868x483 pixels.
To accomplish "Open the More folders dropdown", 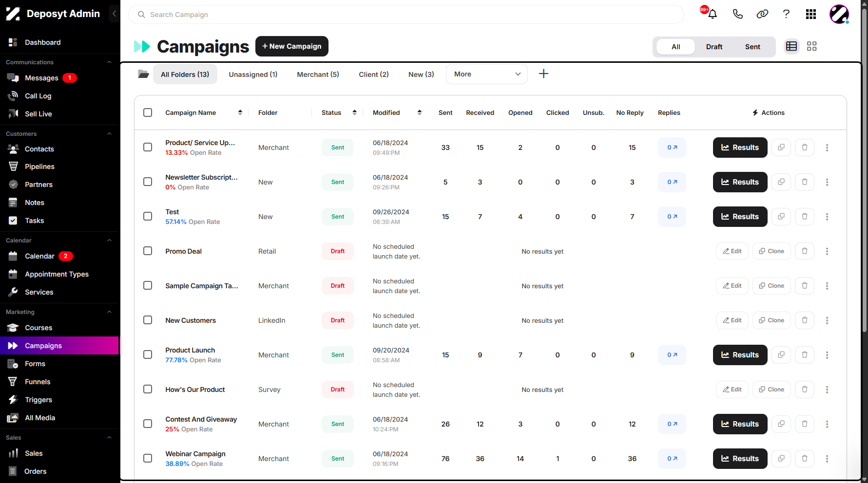I will pos(486,74).
